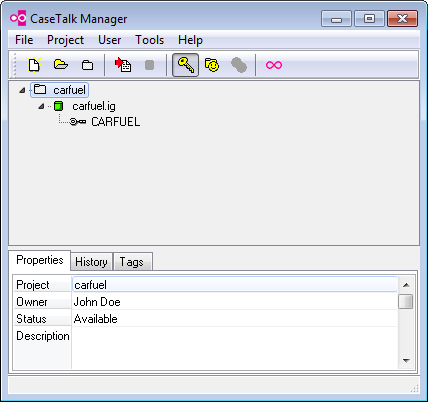Select the CARFUEL key item in tree
Image resolution: width=428 pixels, height=402 pixels.
click(x=115, y=122)
